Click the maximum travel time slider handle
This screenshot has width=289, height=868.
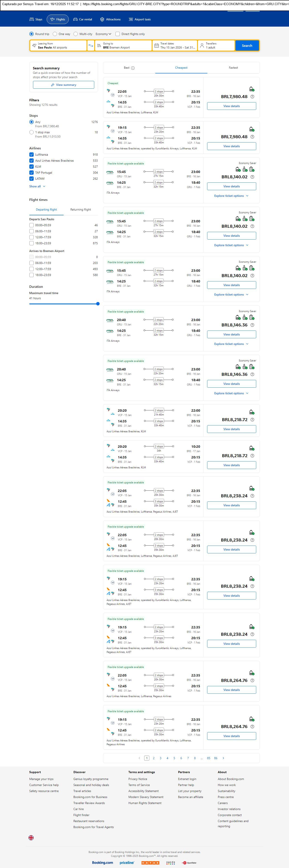(x=98, y=304)
